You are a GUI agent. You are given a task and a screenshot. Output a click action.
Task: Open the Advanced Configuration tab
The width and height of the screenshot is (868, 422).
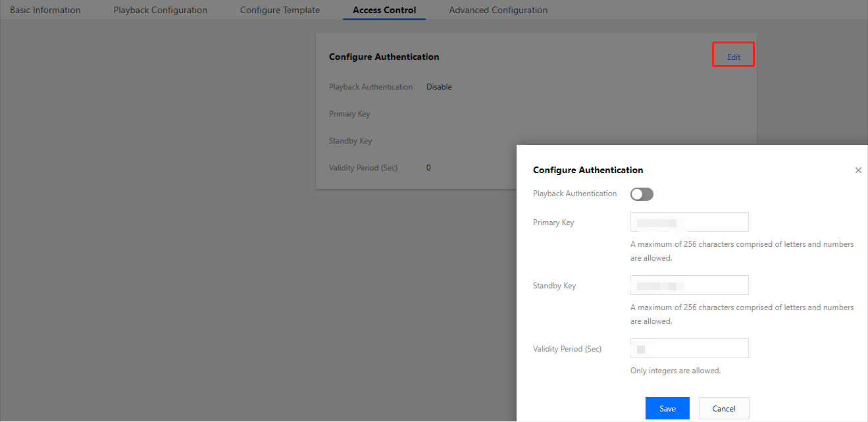click(498, 11)
